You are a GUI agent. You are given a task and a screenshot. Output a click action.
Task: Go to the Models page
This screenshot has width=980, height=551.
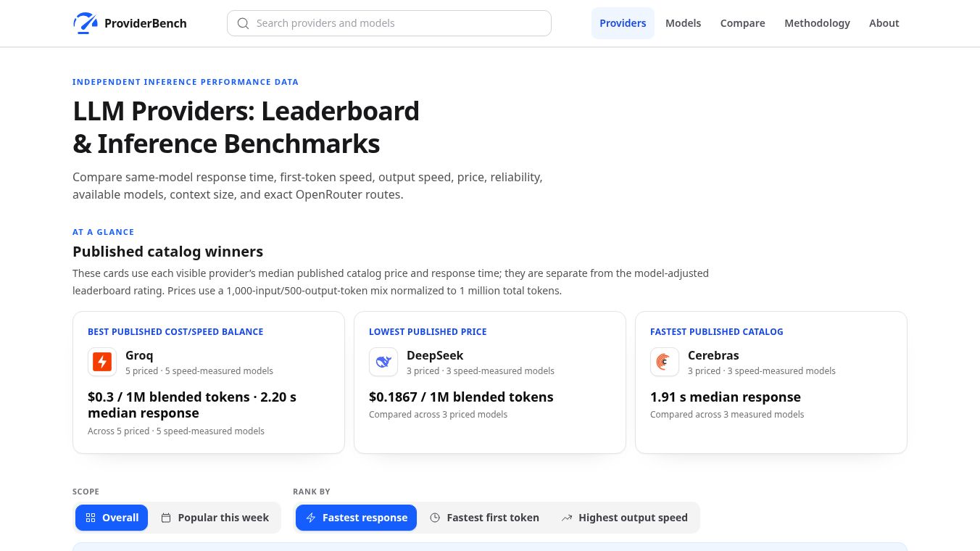point(683,23)
